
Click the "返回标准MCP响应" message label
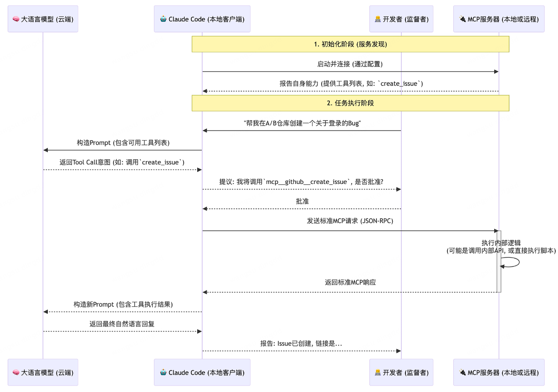350,282
